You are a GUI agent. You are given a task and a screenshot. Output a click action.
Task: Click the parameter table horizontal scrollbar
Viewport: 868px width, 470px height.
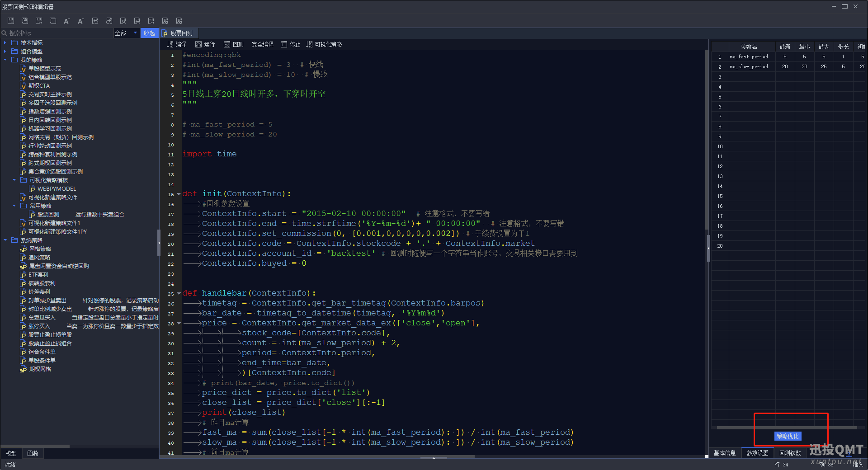coord(787,428)
